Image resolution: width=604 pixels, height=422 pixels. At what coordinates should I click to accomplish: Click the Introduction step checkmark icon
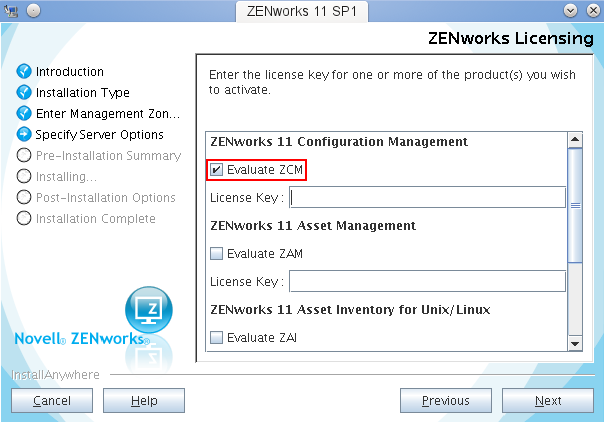(x=24, y=72)
